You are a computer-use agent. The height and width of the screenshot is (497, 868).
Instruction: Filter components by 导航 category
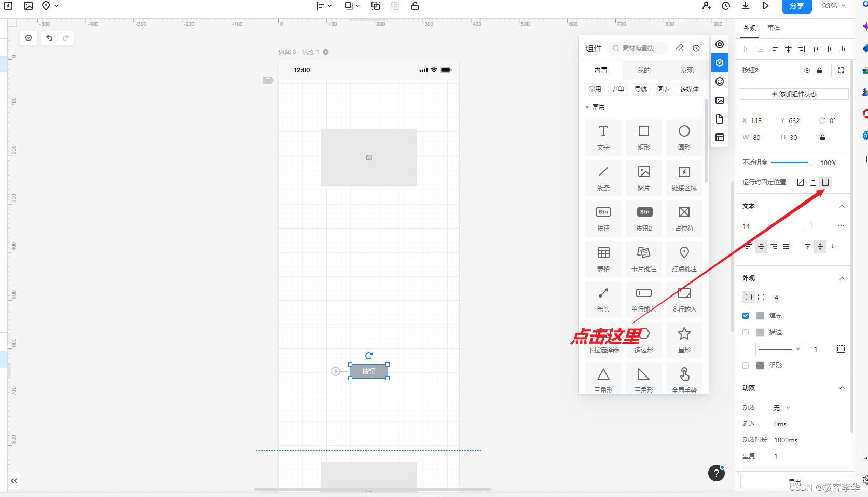[x=640, y=89]
